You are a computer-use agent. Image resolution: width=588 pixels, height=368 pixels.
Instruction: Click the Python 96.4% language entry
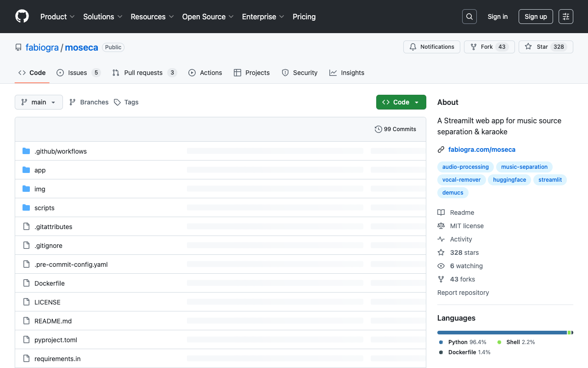pyautogui.click(x=463, y=342)
